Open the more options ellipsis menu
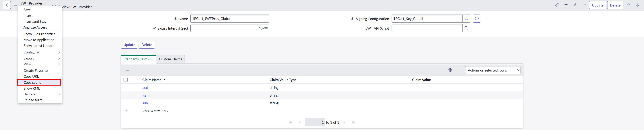644x130 pixels. [584, 5]
